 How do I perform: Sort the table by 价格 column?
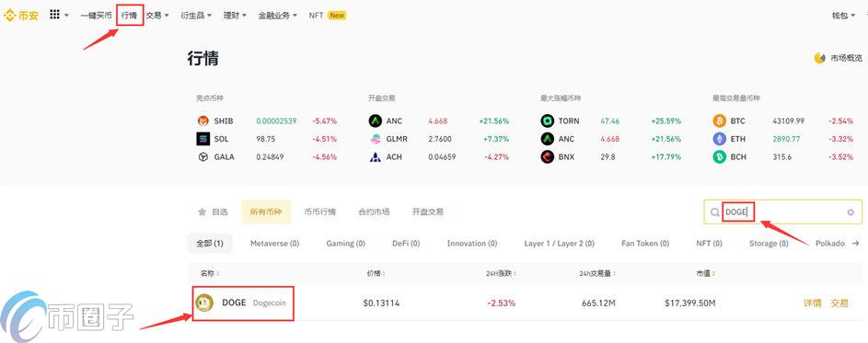[376, 273]
